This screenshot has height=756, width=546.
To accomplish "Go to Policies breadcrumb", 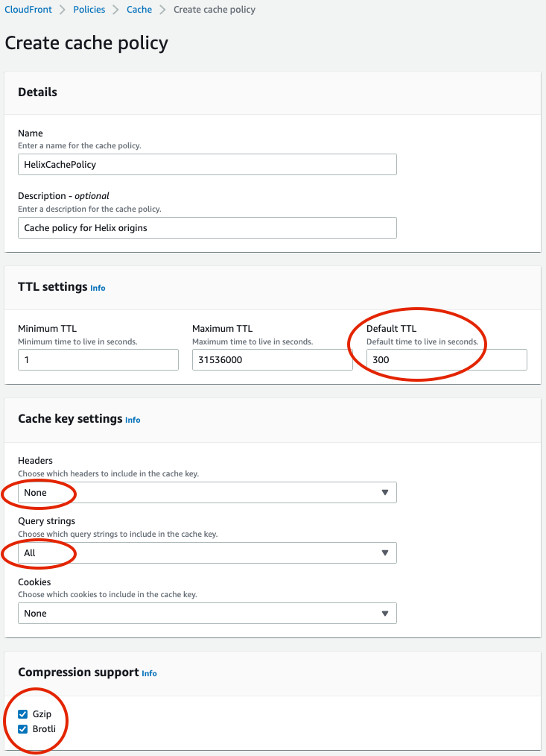I will pos(89,10).
